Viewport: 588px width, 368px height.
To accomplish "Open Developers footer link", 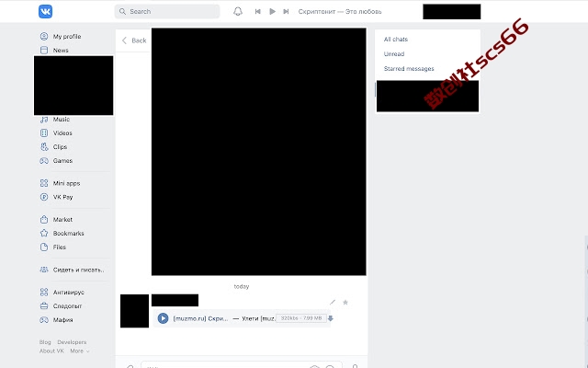I will [72, 342].
